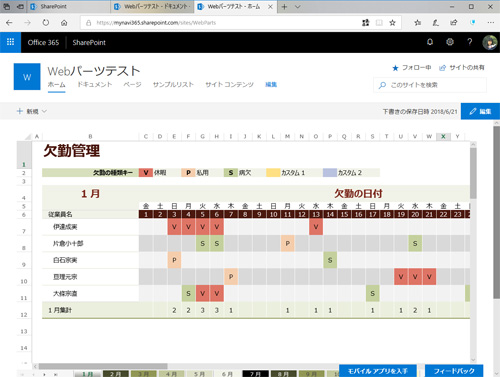Toggle the フォロー中 follow star
The image size is (500, 377).
[395, 68]
